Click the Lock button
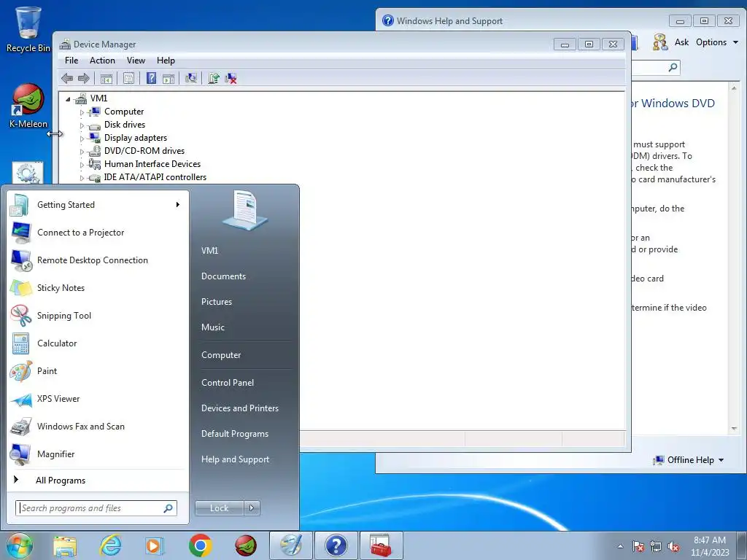Viewport: 747px width, 560px height. click(219, 508)
